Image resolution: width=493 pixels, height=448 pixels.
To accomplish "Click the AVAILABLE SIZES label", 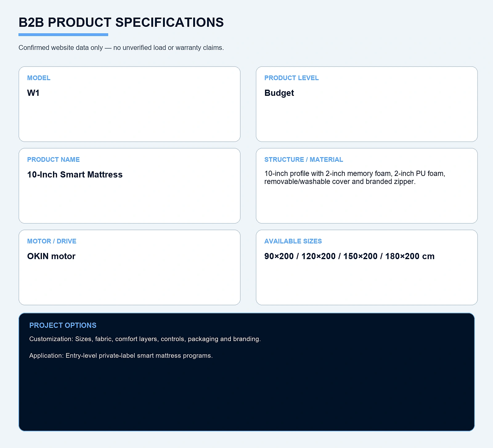I will [293, 241].
